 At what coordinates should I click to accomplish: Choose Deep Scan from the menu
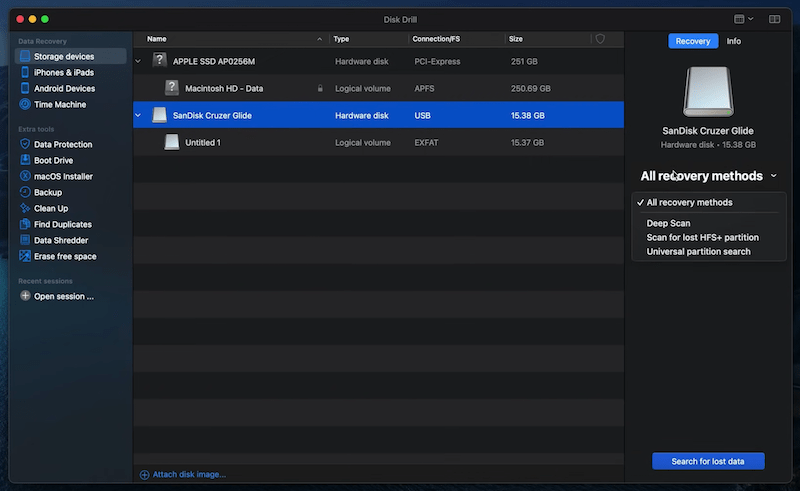(x=668, y=223)
